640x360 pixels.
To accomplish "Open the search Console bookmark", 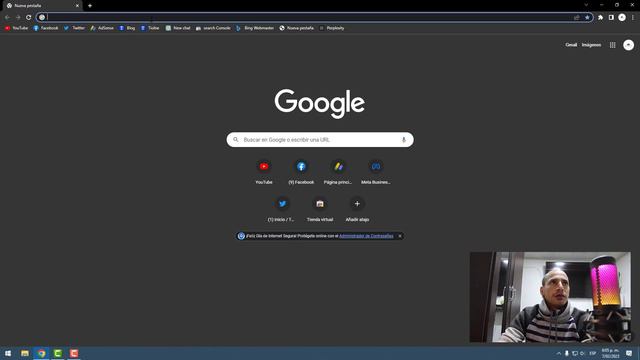I will pos(213,28).
